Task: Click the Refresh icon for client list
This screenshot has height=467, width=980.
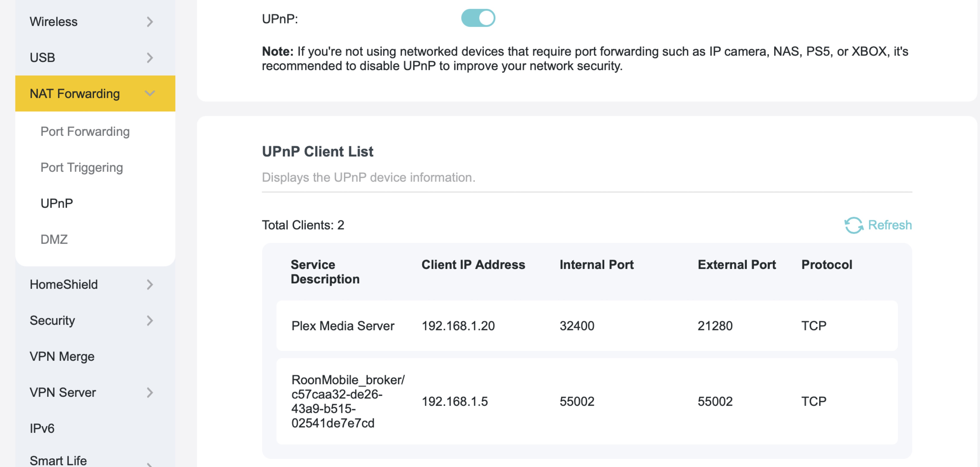Action: coord(854,225)
